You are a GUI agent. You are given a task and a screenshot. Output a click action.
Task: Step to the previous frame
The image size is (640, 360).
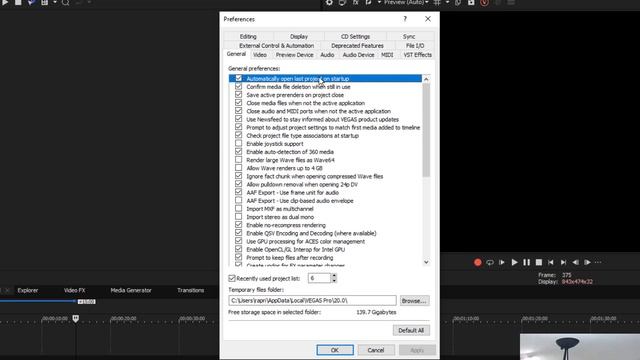(575, 262)
